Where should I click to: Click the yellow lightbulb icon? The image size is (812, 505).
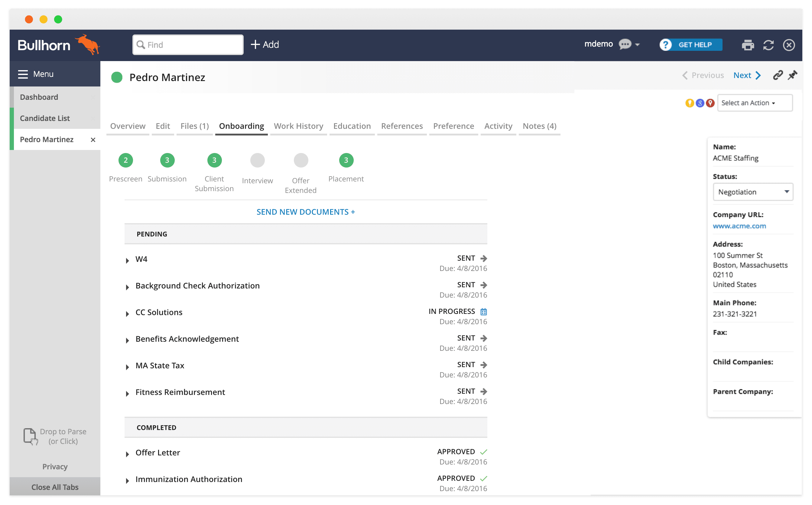689,103
